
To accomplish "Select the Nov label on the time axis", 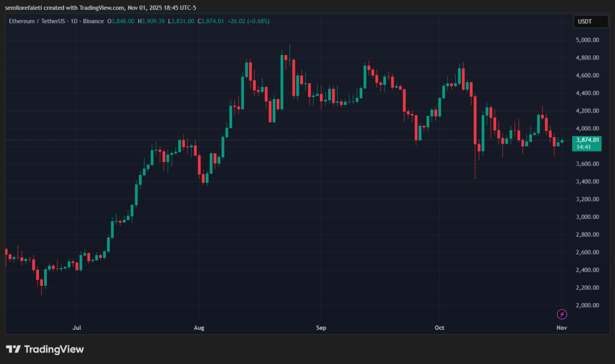I will click(x=561, y=328).
